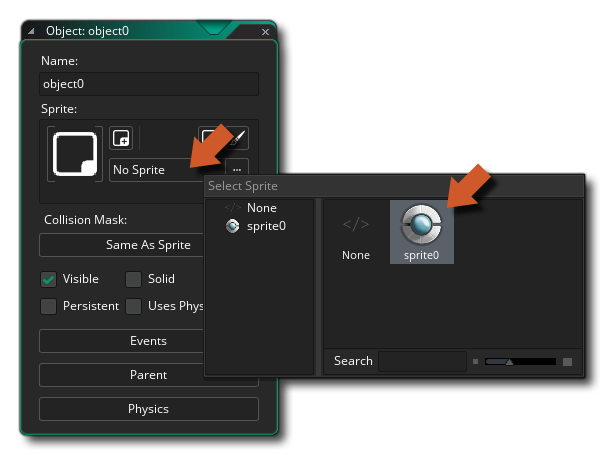Toggle the Visible checkbox

(49, 279)
